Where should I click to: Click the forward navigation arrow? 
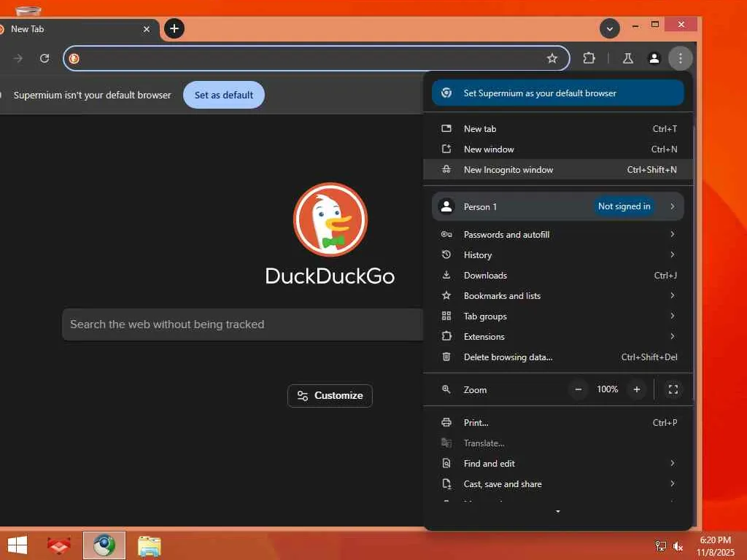click(x=18, y=58)
